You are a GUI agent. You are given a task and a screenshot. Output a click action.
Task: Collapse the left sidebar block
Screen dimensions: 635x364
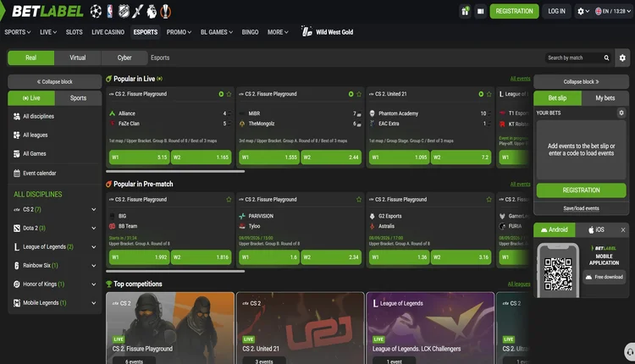point(55,81)
